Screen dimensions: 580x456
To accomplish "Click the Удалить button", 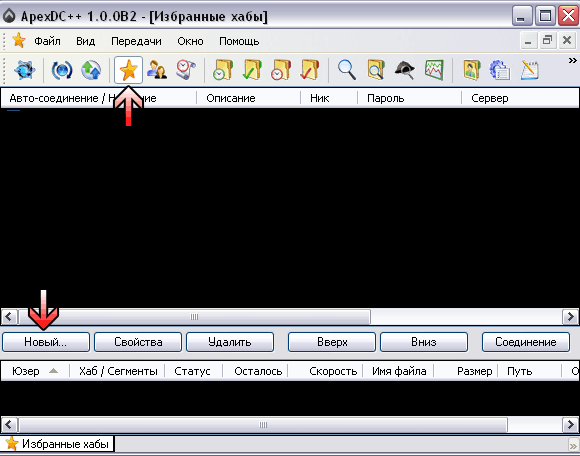I will tap(230, 342).
